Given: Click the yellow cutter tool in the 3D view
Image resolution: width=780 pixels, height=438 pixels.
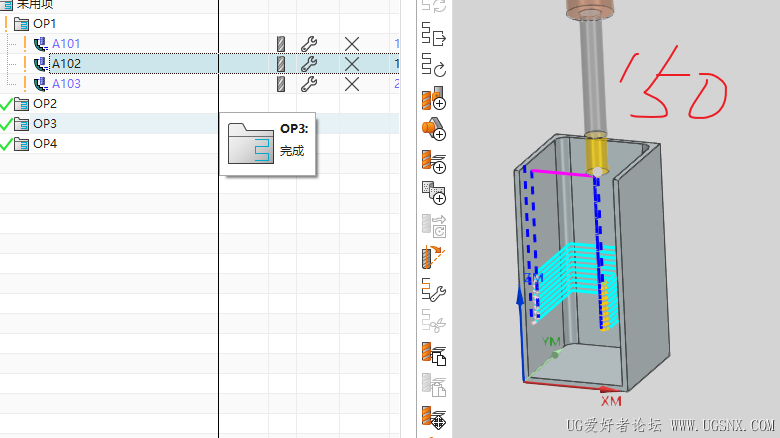Looking at the screenshot, I should pos(596,154).
